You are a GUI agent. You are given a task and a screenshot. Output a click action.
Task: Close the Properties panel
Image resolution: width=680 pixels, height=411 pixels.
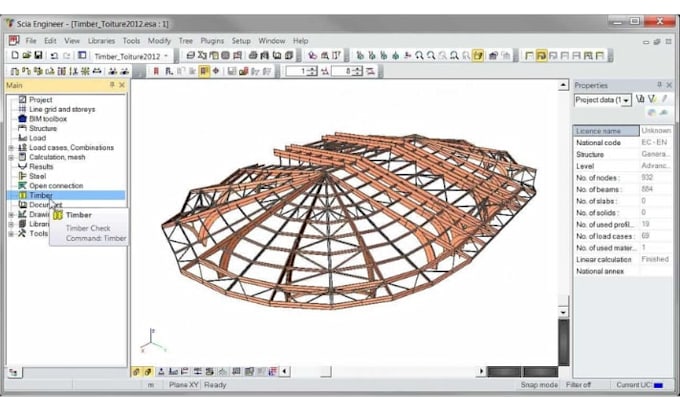669,85
